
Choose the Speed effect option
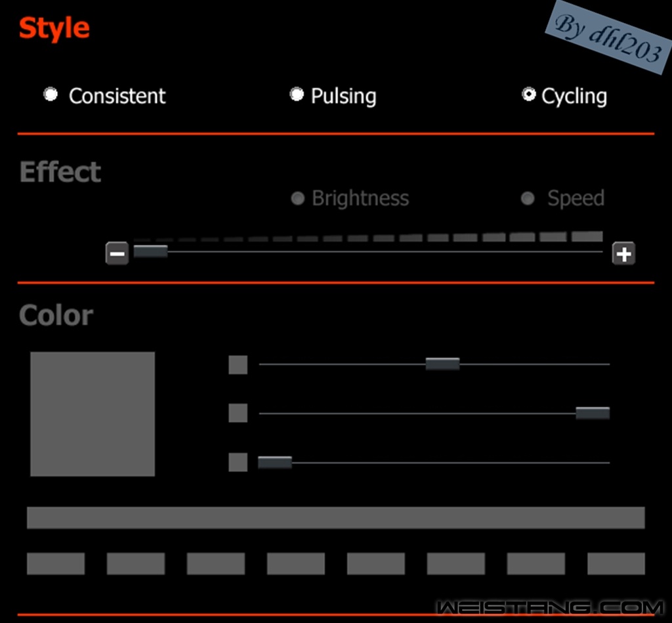(528, 198)
